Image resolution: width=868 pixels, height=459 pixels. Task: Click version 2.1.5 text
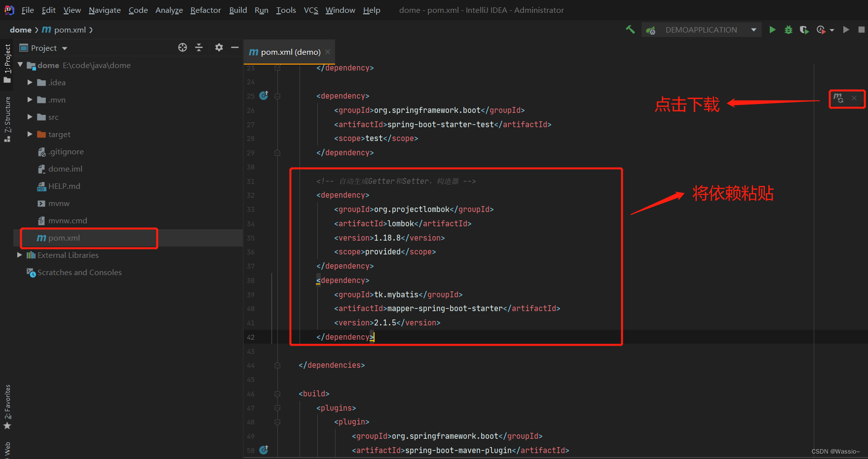click(385, 323)
